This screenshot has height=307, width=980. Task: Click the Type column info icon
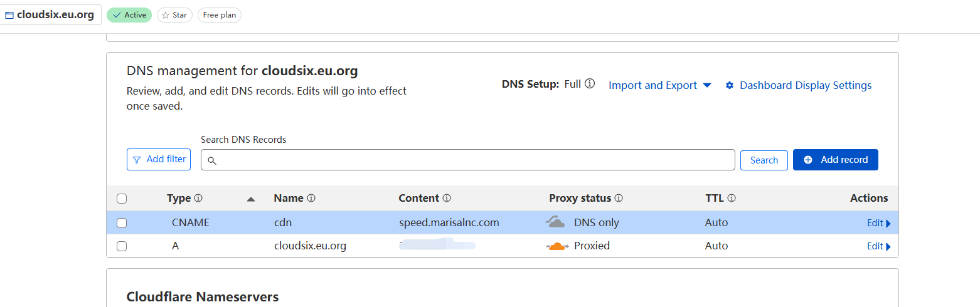pyautogui.click(x=198, y=198)
